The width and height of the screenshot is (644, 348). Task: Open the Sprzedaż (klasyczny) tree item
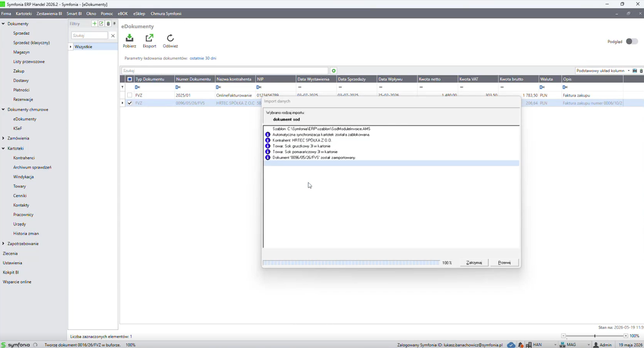click(32, 43)
